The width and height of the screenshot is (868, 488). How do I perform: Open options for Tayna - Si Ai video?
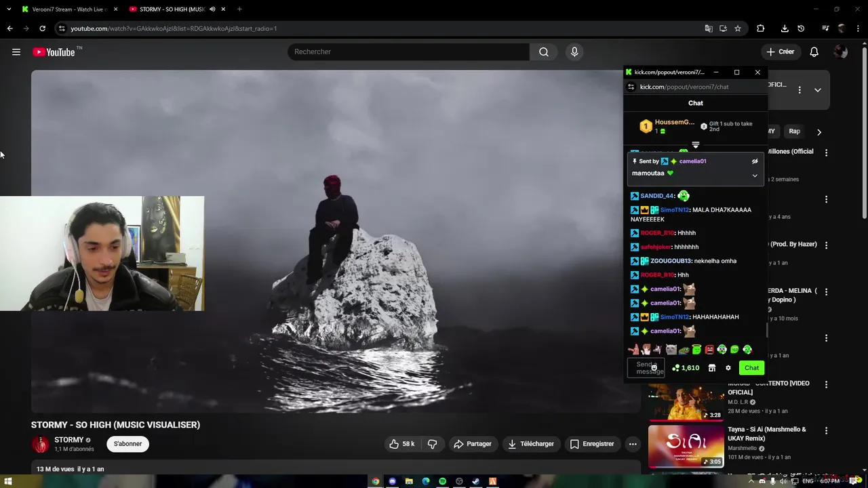coord(826,430)
